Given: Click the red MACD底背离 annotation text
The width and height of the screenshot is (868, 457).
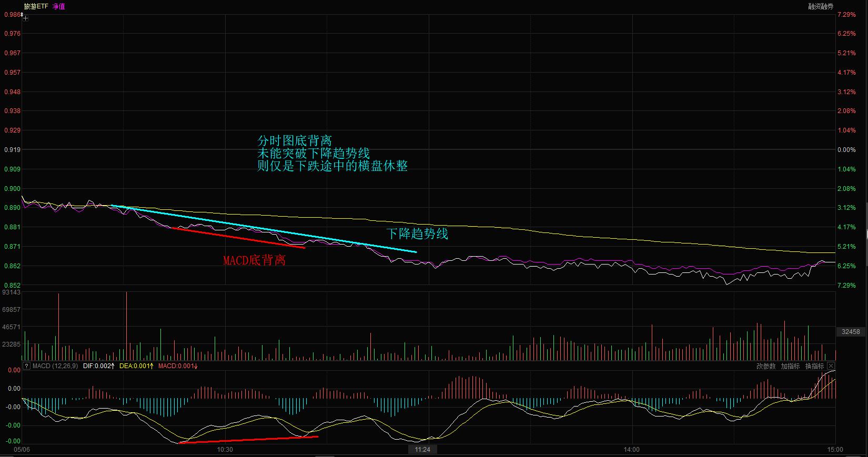Looking at the screenshot, I should (255, 260).
